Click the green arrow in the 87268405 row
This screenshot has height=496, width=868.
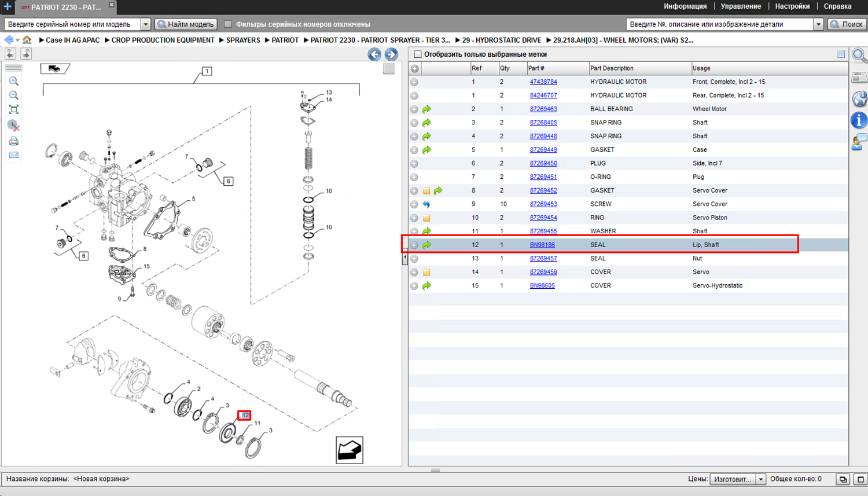click(x=426, y=123)
